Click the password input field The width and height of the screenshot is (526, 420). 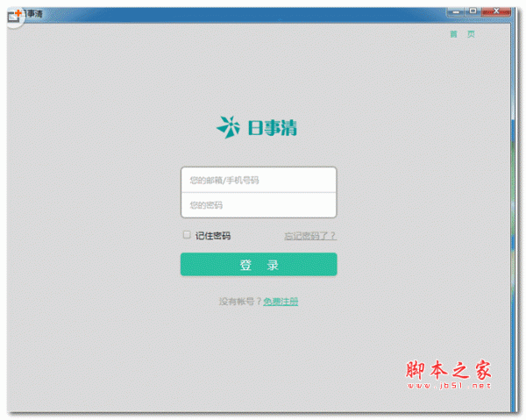[259, 205]
